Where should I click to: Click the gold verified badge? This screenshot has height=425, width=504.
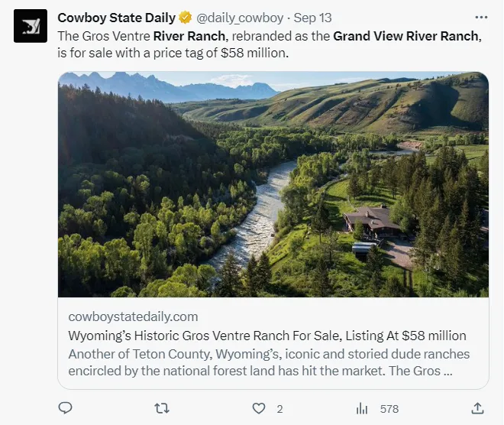coord(185,17)
